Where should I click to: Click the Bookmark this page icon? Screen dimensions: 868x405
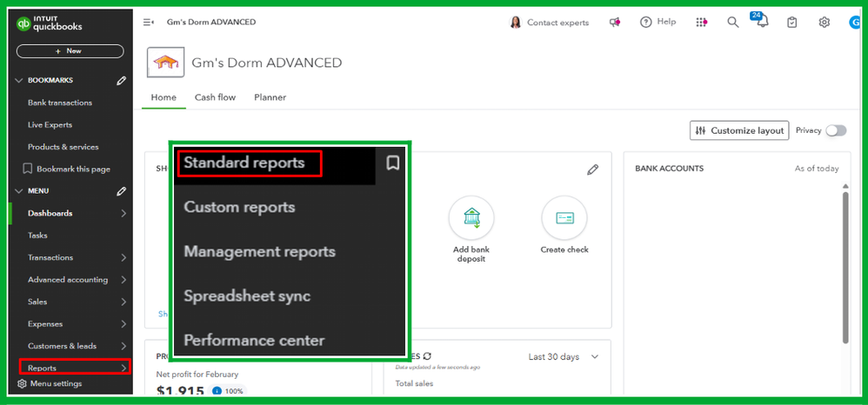click(27, 169)
